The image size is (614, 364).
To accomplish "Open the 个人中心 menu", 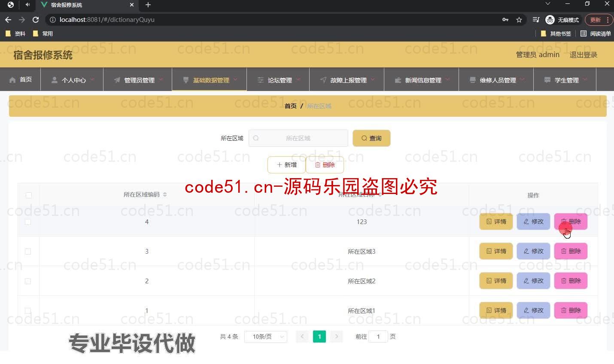I will [x=72, y=79].
